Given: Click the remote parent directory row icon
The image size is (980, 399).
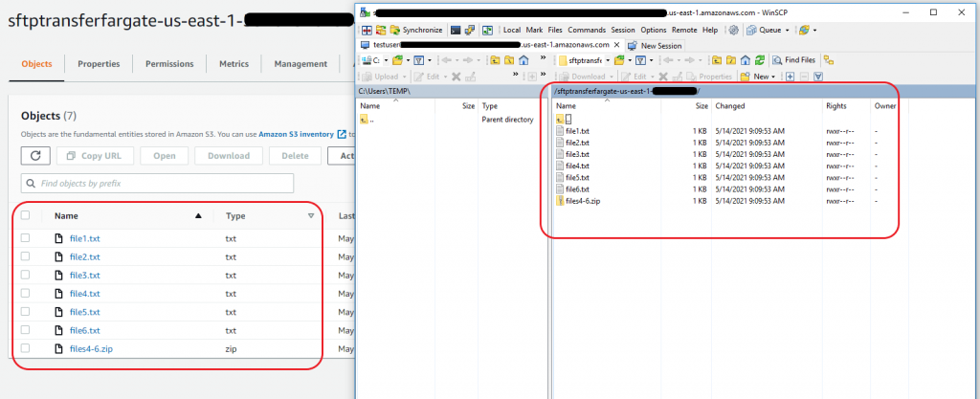Looking at the screenshot, I should [561, 119].
